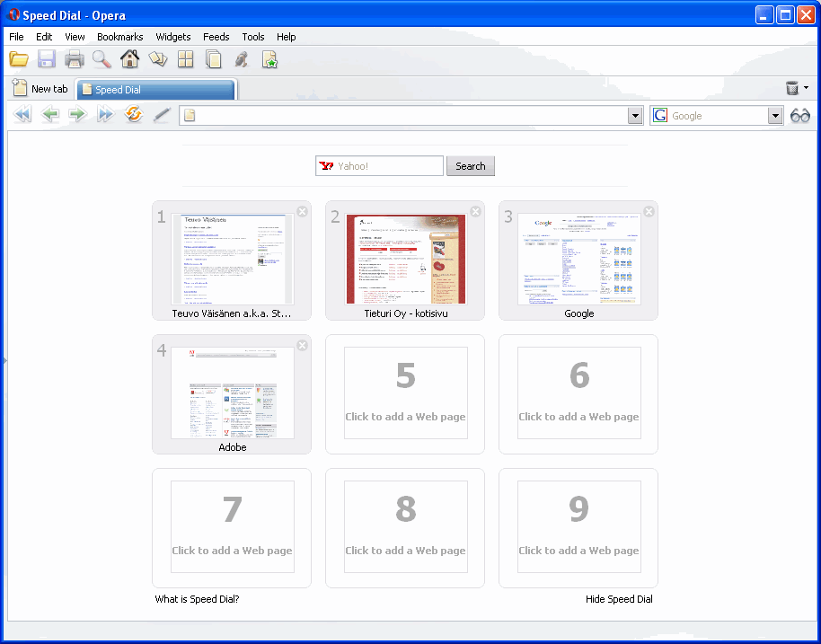Click the glasses view icon

799,116
